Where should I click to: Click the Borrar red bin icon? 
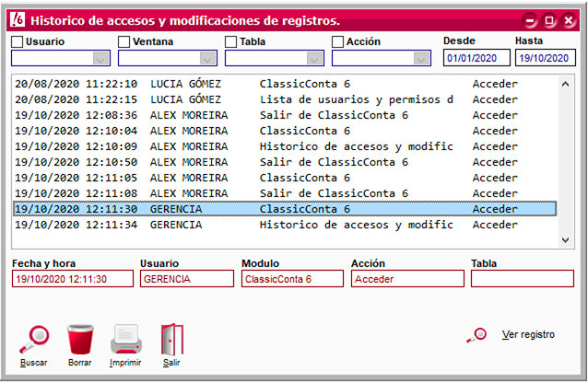[x=80, y=340]
